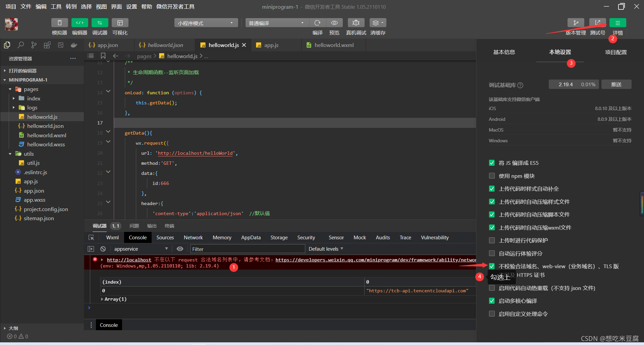Screen dimensions: 644x345
Task: Expand the Array(1) console entry
Action: coord(102,299)
